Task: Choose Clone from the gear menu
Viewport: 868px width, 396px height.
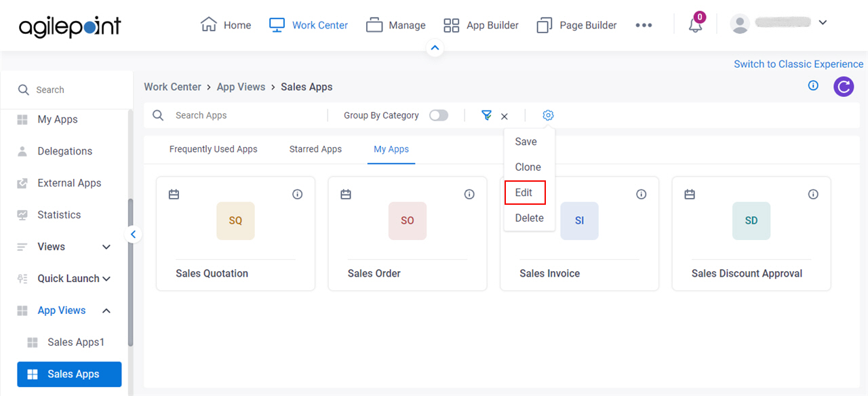Action: click(530, 167)
